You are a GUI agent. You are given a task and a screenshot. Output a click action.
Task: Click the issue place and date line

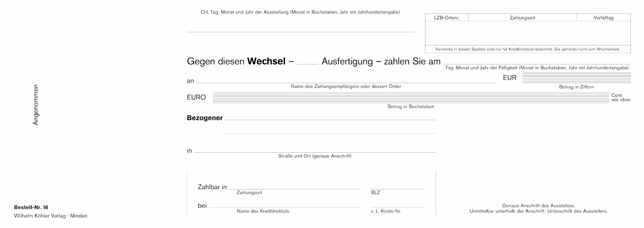coord(300,32)
